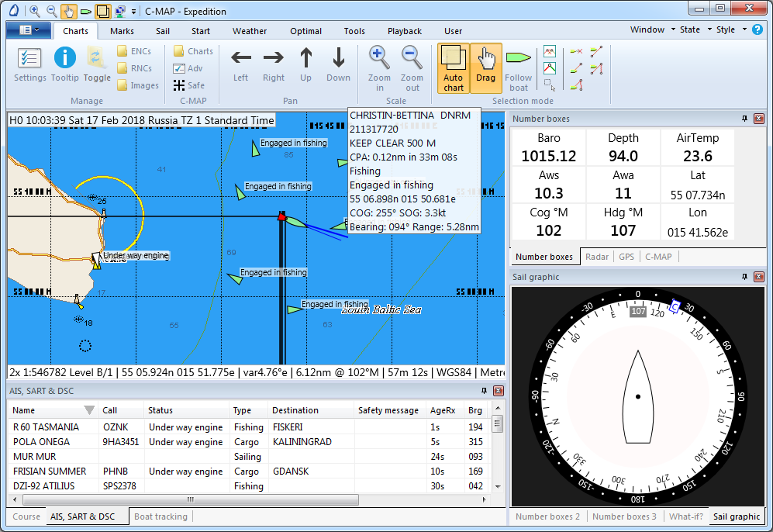Click the zoom out magnifier in title bar
The image size is (773, 532).
51,11
